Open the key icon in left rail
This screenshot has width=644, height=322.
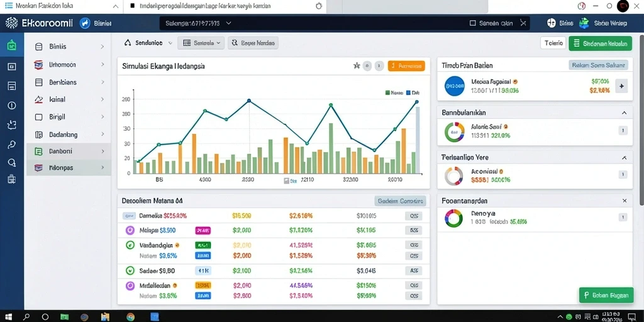(x=11, y=144)
